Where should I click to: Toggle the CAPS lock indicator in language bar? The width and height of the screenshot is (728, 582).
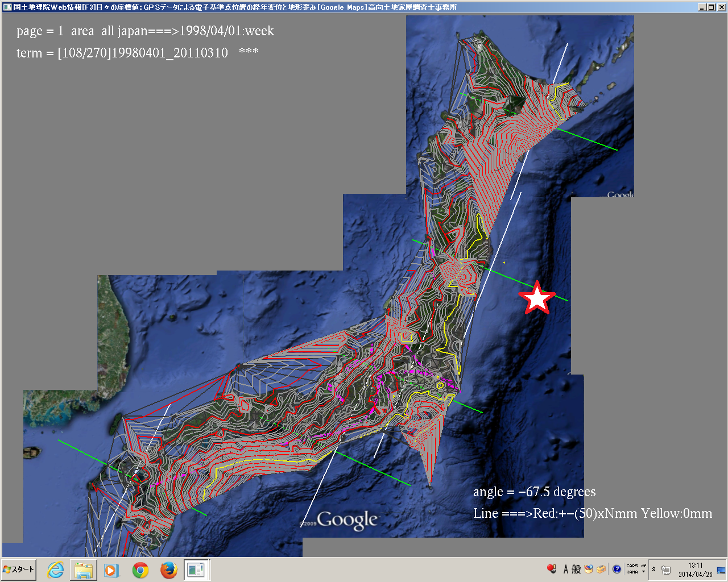coord(632,566)
